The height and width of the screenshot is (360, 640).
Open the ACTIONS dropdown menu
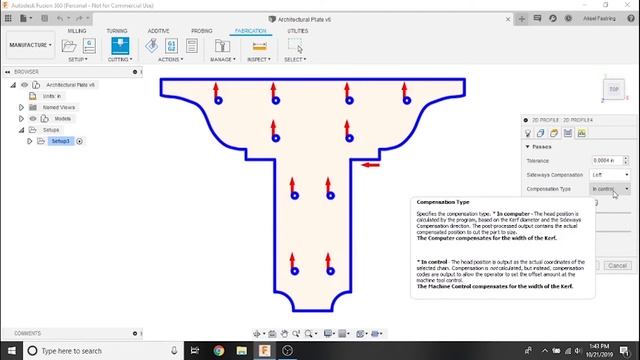[x=171, y=60]
